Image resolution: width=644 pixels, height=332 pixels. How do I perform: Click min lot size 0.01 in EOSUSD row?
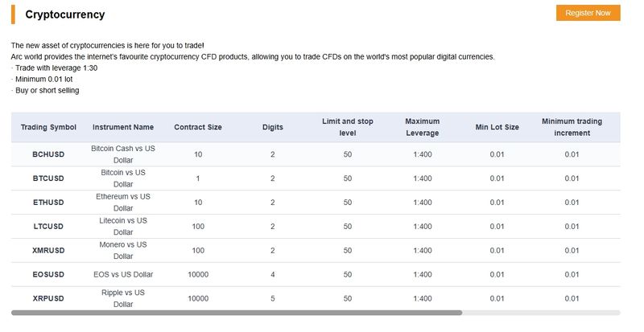point(497,275)
